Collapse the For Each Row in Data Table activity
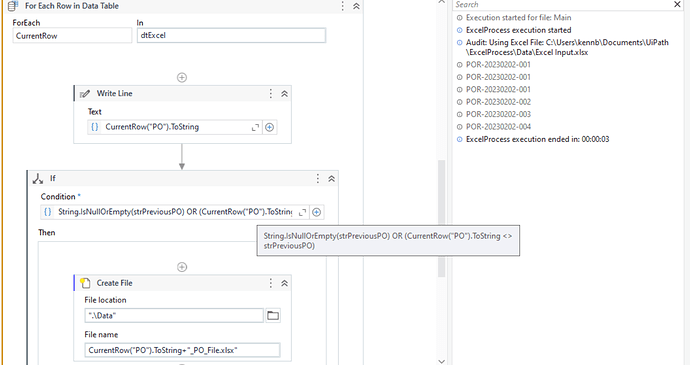Image resolution: width=690 pixels, height=365 pixels. click(356, 6)
